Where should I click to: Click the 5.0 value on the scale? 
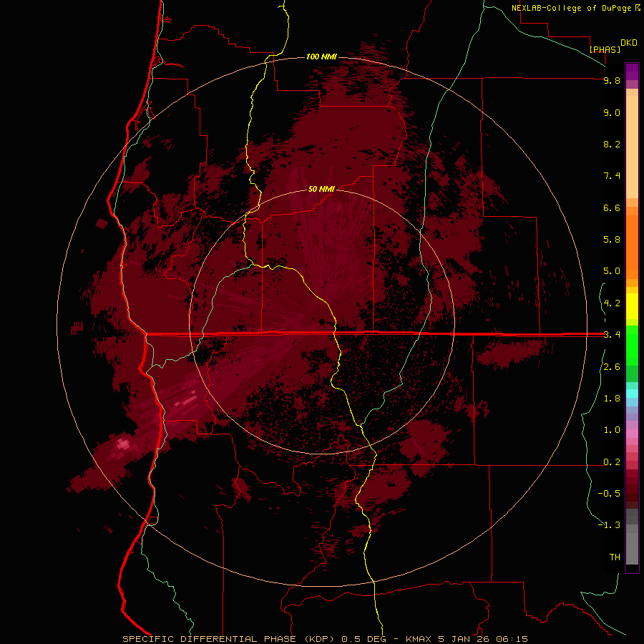pos(612,271)
